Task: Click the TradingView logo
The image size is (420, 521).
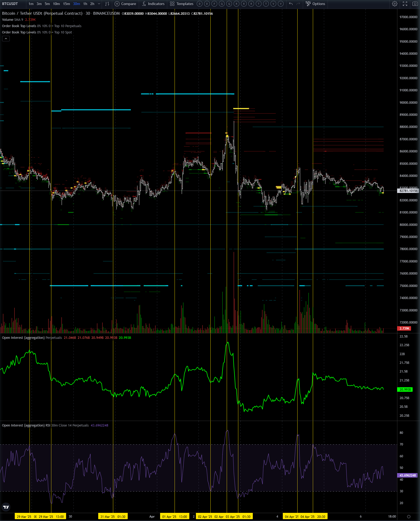Action: pyautogui.click(x=6, y=507)
